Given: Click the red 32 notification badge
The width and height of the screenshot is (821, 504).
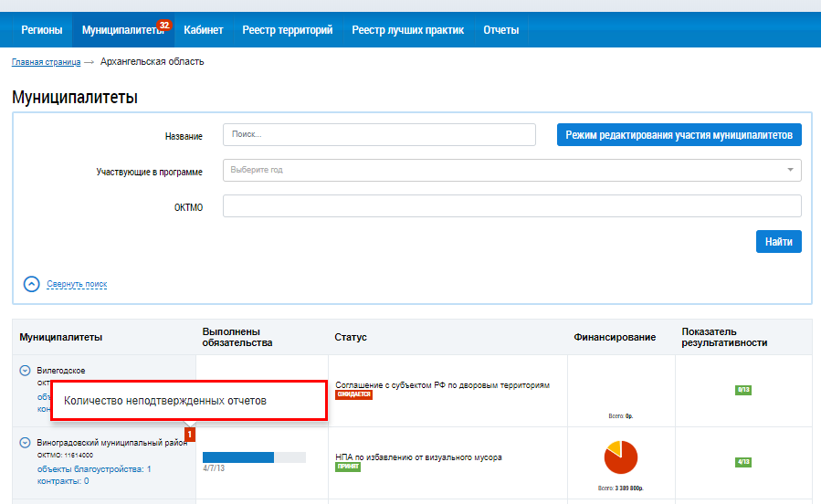Looking at the screenshot, I should point(164,25).
